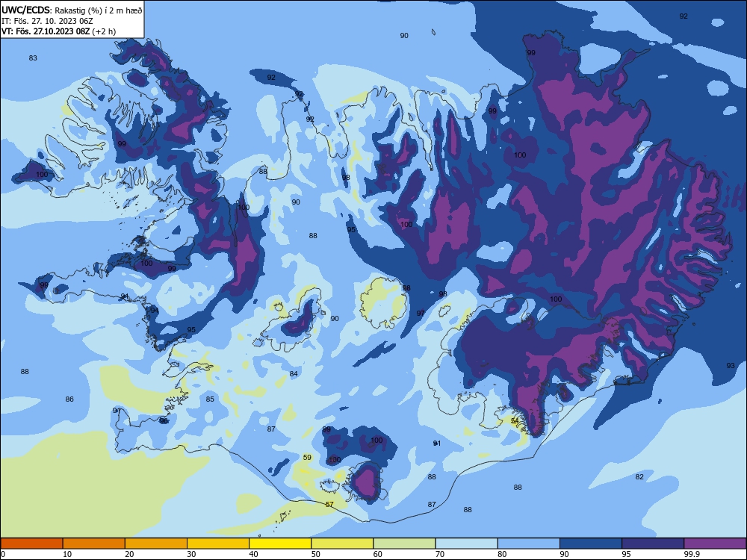Click the navy 95–99.9 legend swatch
Viewport: 747px width, 560px height.
(653, 544)
